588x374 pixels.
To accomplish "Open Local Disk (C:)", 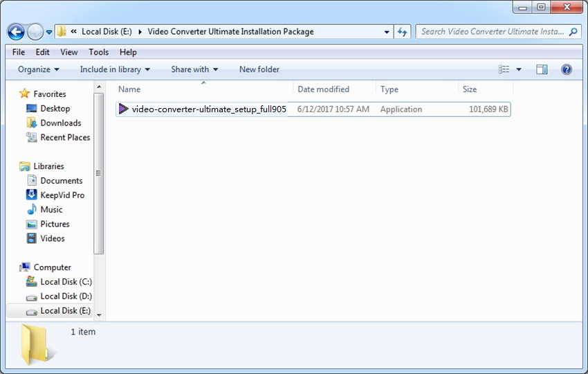I will [66, 282].
